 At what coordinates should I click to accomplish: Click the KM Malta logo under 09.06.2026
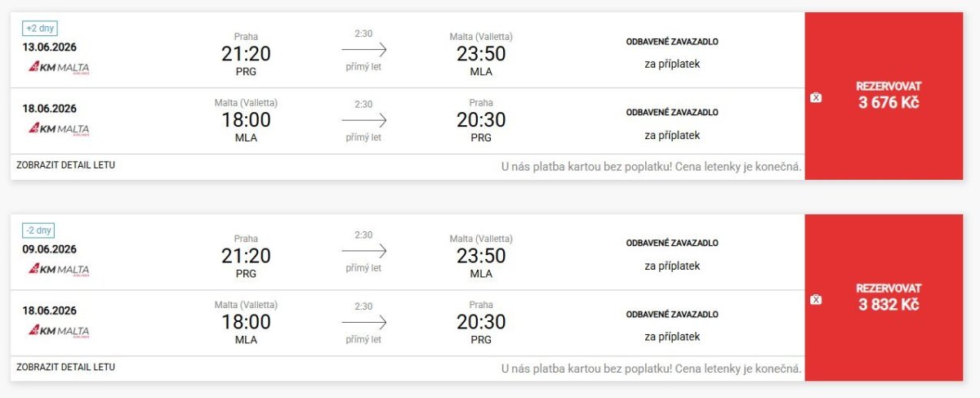[60, 270]
